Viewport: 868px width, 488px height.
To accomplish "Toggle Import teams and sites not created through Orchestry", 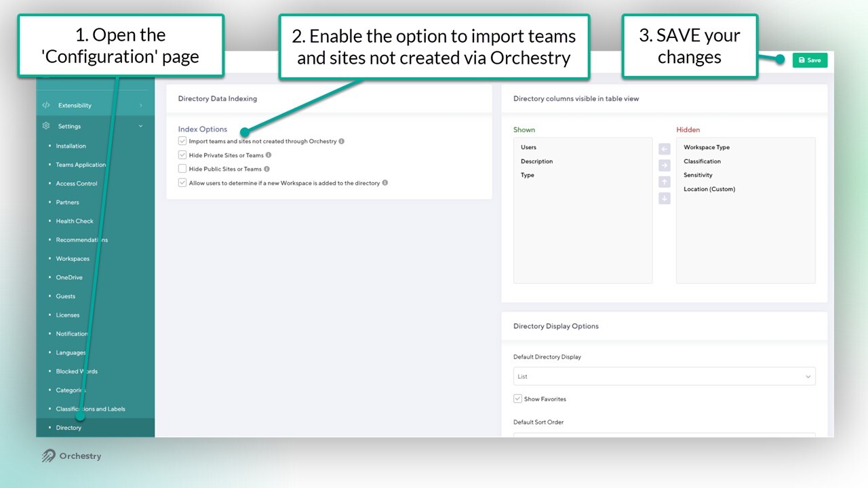I will point(182,141).
